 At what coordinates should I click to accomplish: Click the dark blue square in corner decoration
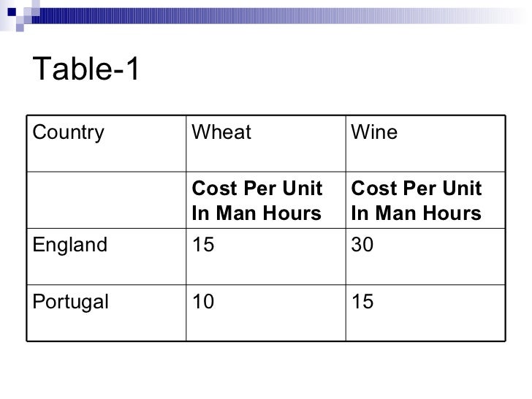(12, 12)
